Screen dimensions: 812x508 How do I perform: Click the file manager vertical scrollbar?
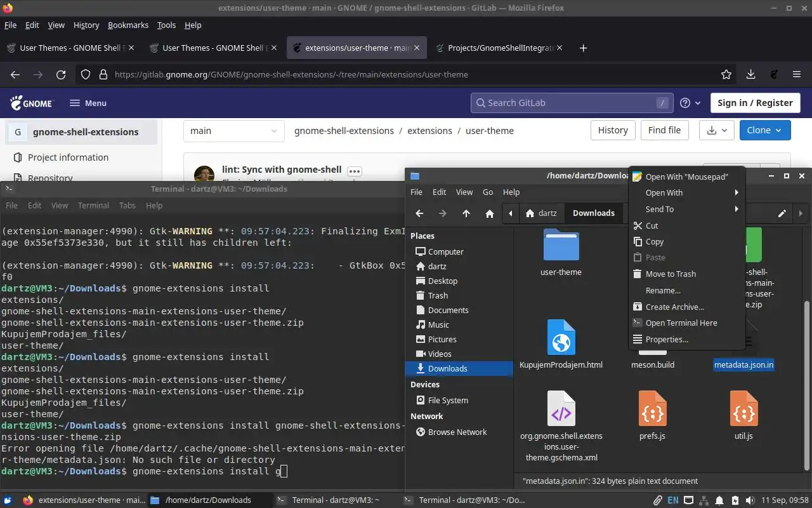pyautogui.click(x=807, y=385)
